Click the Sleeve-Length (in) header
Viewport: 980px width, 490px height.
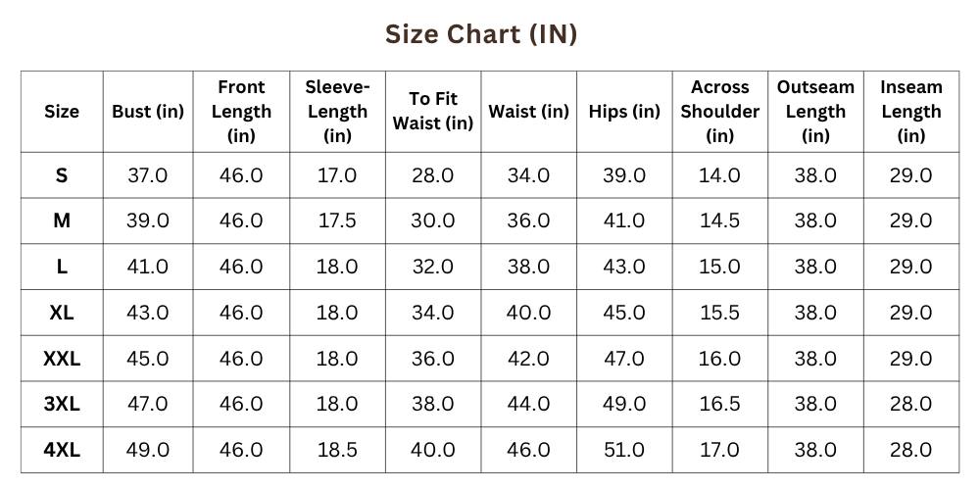click(x=337, y=112)
